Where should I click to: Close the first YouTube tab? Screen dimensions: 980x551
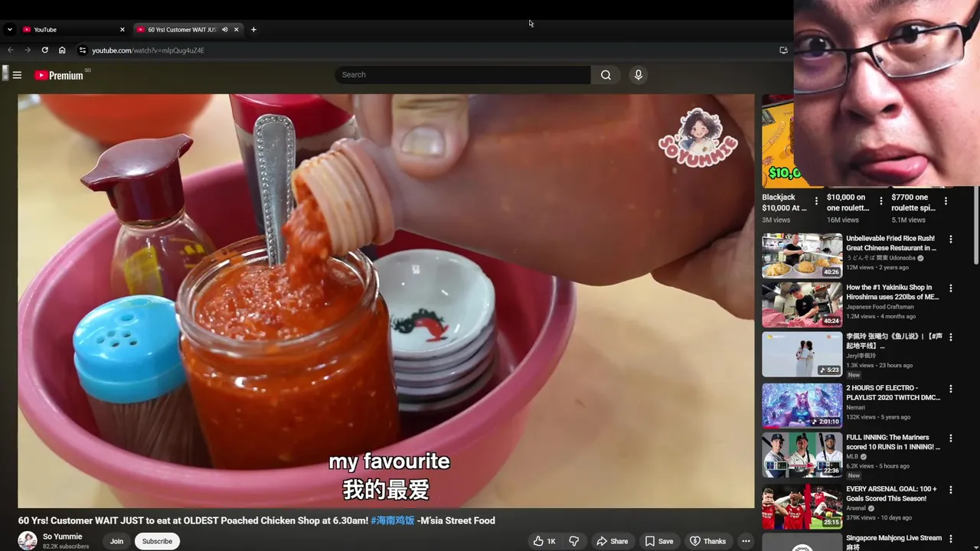coord(122,29)
